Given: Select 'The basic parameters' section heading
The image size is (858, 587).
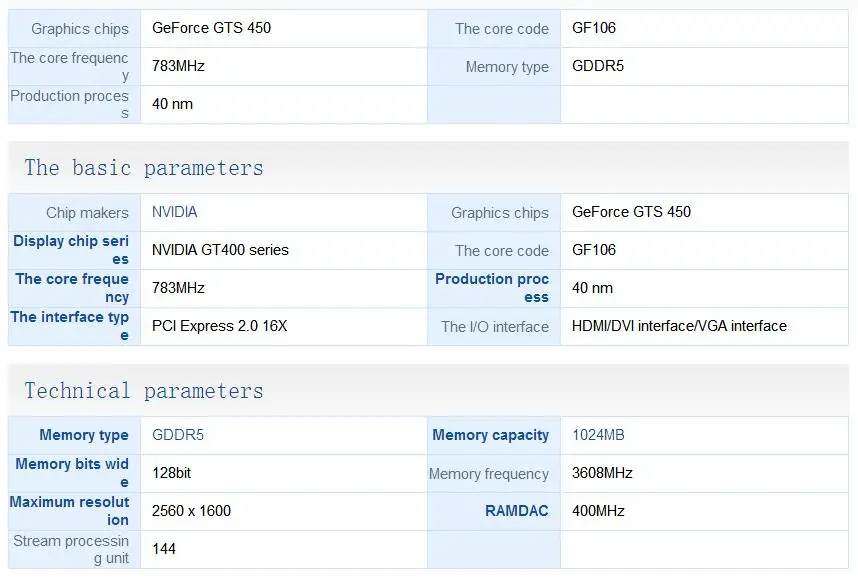Looking at the screenshot, I should coord(144,167).
